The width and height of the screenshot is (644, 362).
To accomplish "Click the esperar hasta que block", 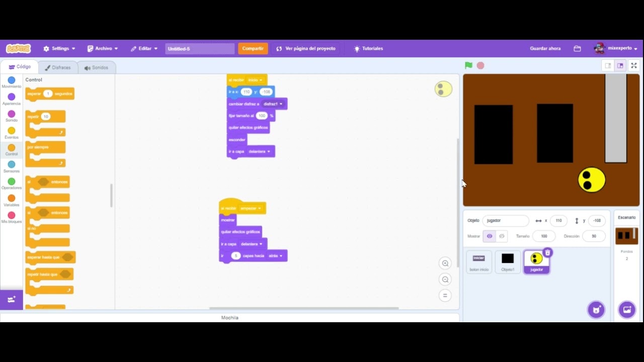I will point(50,257).
